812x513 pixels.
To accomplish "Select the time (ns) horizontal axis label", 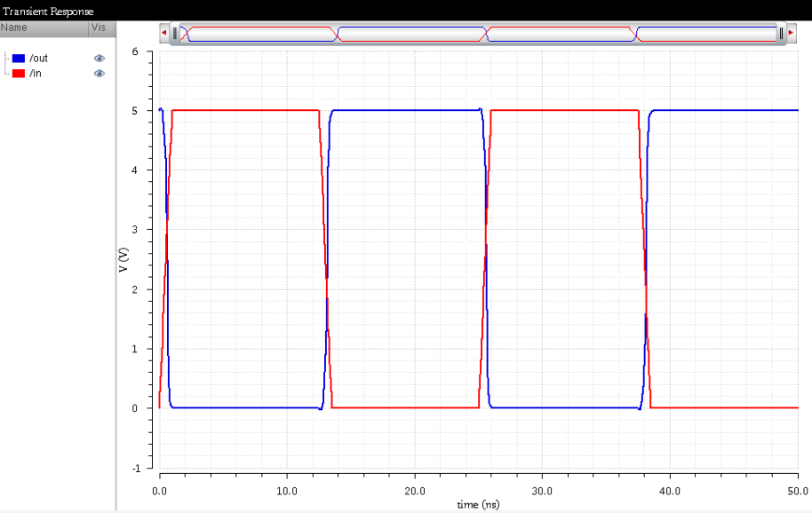I will tap(479, 504).
